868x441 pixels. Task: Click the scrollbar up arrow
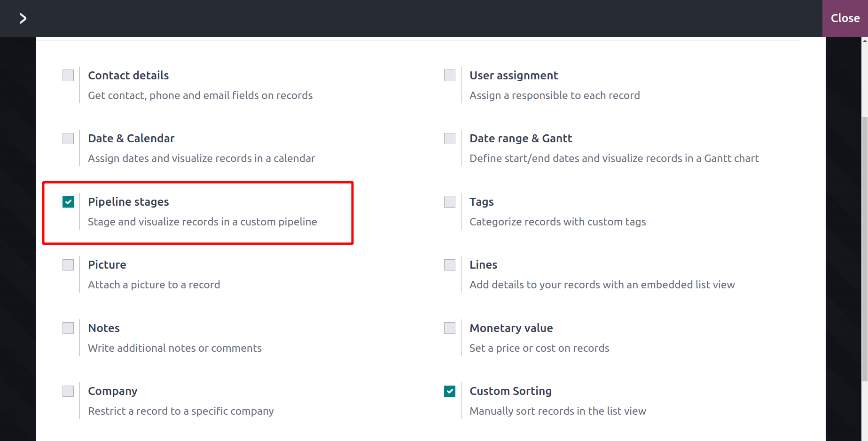(x=865, y=41)
